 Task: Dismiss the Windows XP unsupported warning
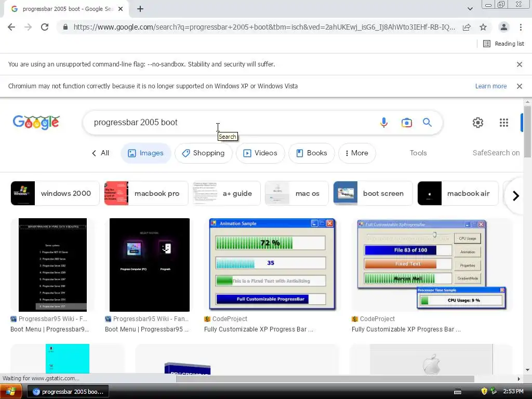coord(519,86)
